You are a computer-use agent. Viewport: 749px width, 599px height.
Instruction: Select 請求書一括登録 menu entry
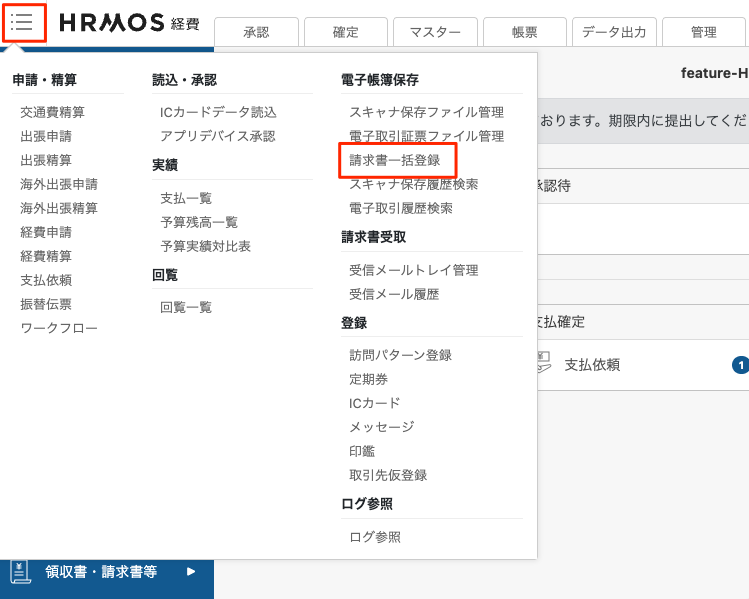(395, 160)
